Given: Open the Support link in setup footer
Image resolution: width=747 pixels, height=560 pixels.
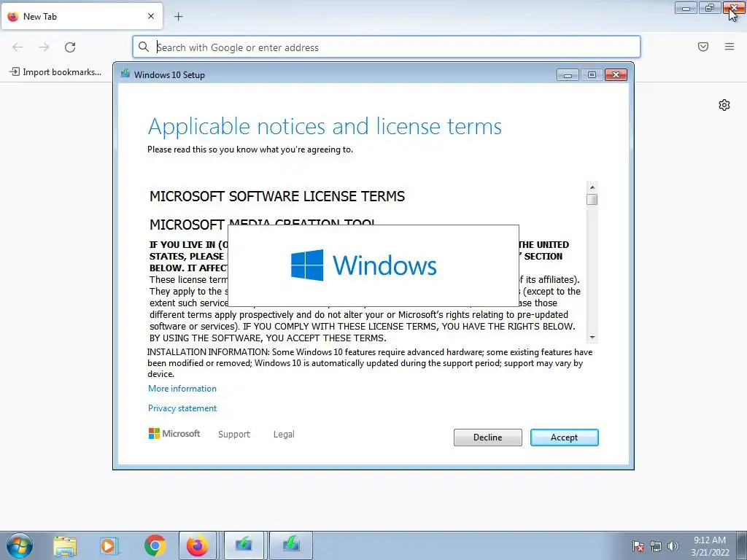Looking at the screenshot, I should point(234,435).
